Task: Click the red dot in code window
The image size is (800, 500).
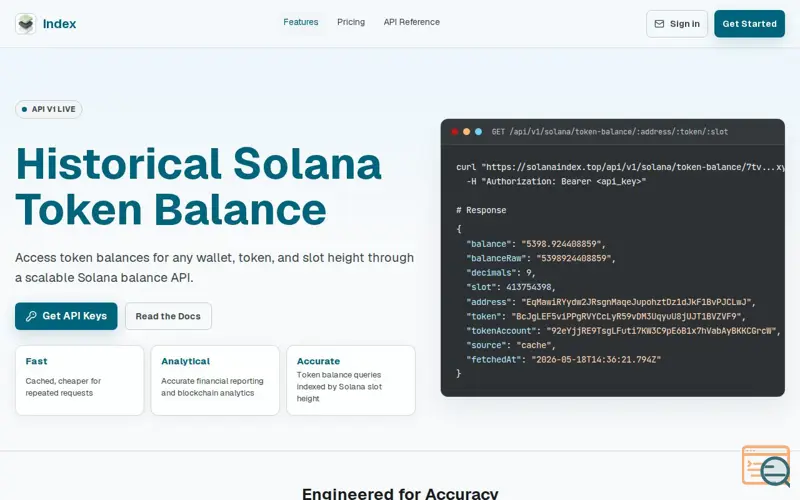Action: click(x=455, y=132)
